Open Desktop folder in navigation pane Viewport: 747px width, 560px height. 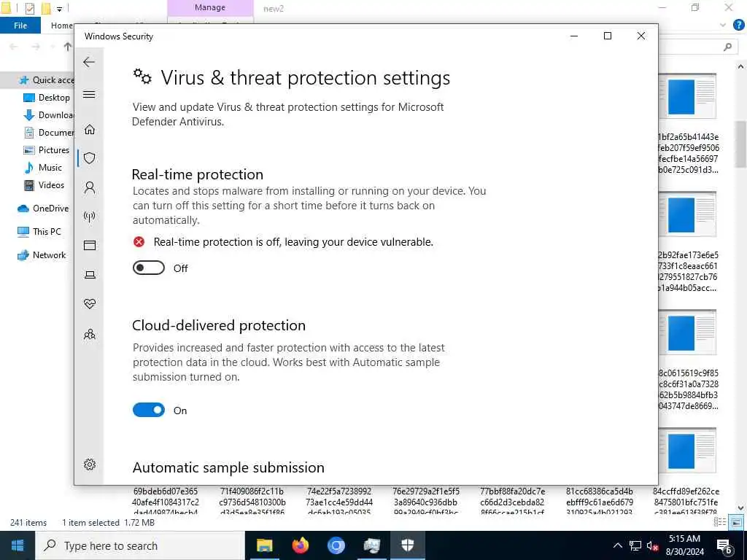click(x=47, y=98)
